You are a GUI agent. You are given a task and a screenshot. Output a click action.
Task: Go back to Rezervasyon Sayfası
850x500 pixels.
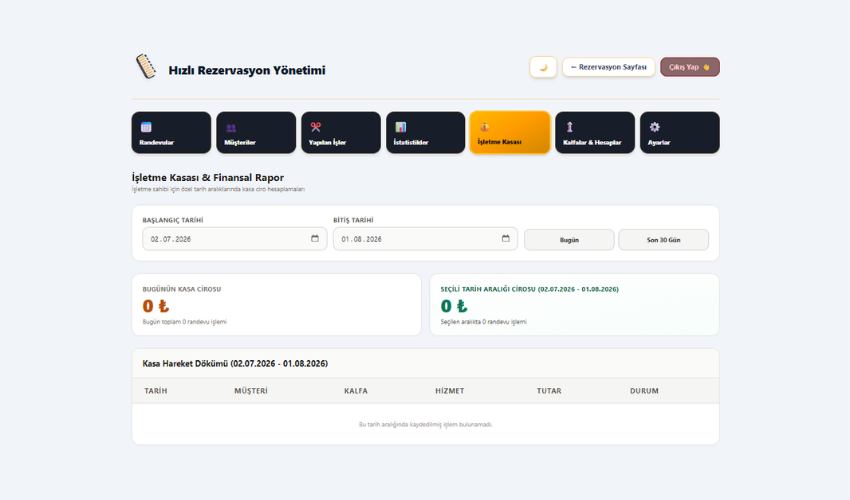point(608,67)
